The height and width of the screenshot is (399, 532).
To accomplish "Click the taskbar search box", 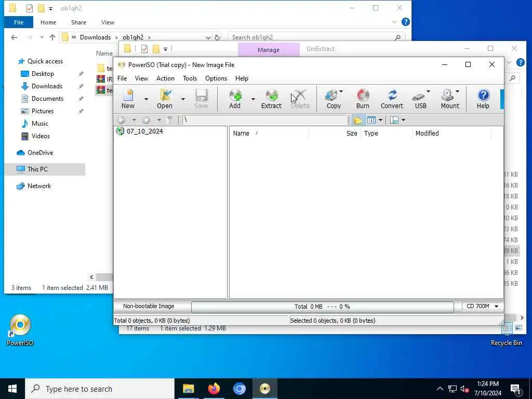I will click(x=100, y=389).
